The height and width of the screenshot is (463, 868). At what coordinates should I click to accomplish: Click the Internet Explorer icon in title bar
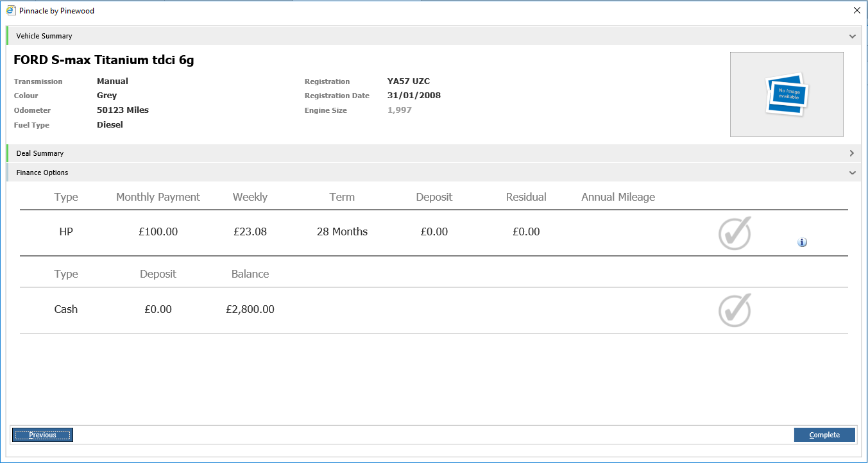pyautogui.click(x=11, y=10)
